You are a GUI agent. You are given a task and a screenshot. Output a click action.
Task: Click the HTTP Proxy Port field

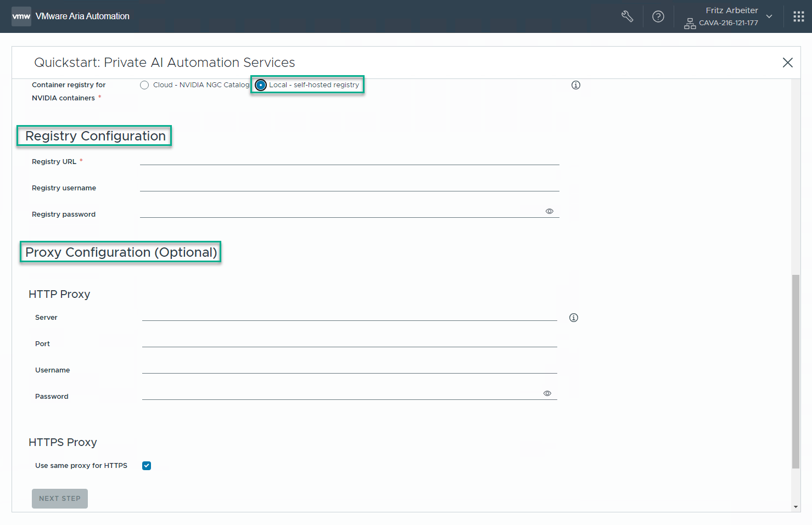pyautogui.click(x=349, y=341)
